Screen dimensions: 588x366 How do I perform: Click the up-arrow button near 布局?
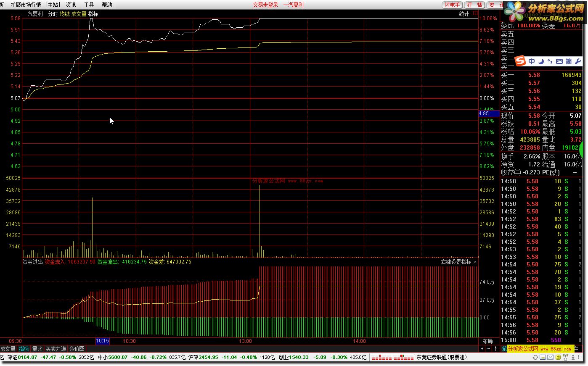[496, 349]
